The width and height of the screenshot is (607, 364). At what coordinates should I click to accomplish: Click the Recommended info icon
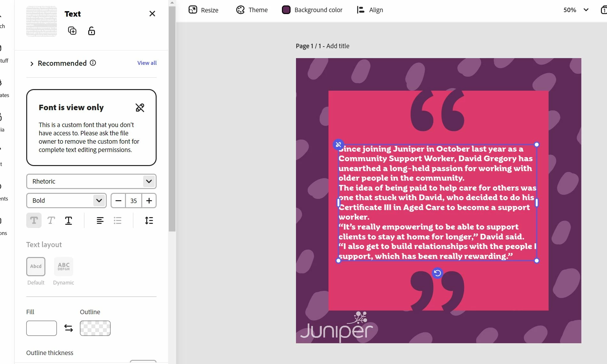[x=93, y=63]
